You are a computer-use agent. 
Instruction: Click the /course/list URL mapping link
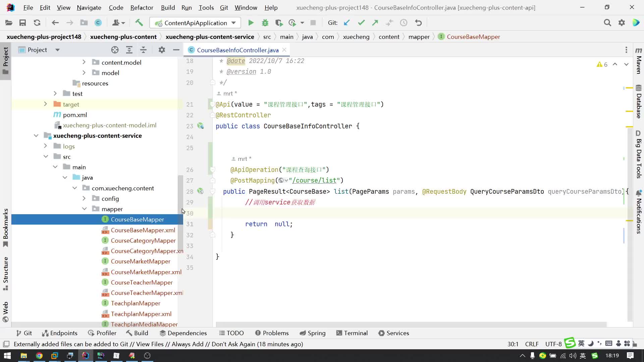314,181
